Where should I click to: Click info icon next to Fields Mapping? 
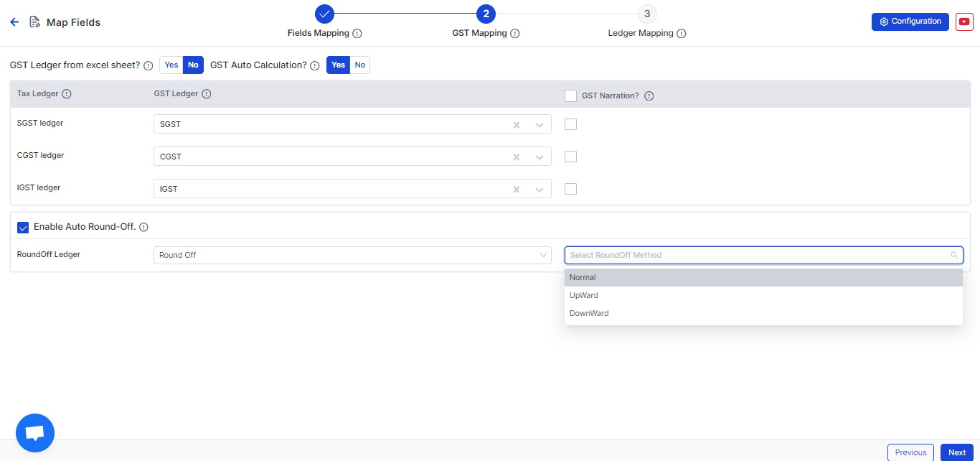pos(357,34)
